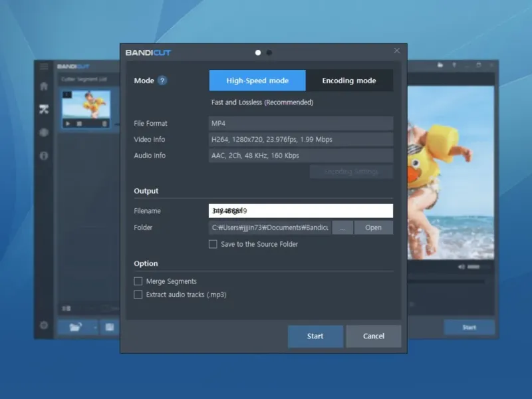Image resolution: width=532 pixels, height=399 pixels.
Task: Switch to Encoding mode
Action: [349, 80]
